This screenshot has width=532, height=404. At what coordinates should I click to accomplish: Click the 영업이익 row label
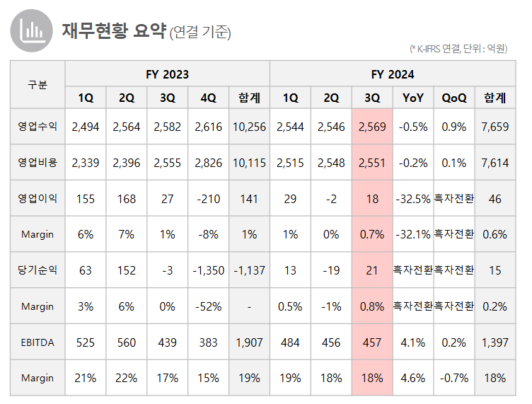click(37, 199)
